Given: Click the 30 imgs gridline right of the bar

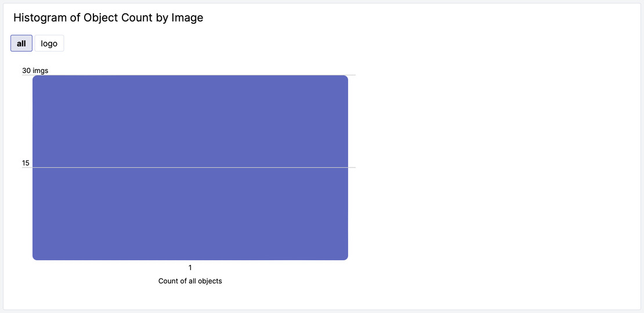Looking at the screenshot, I should pyautogui.click(x=352, y=75).
